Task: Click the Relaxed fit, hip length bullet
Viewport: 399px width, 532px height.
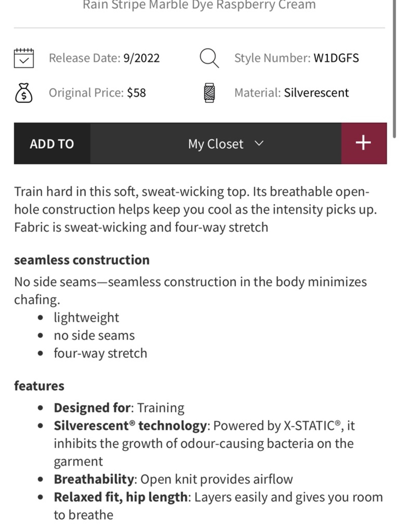Action: click(x=218, y=506)
